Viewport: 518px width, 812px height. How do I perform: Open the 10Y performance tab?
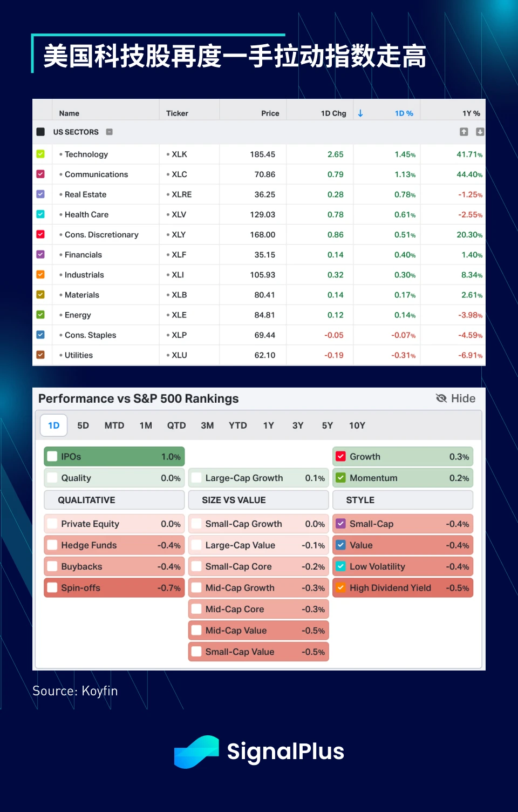[357, 425]
